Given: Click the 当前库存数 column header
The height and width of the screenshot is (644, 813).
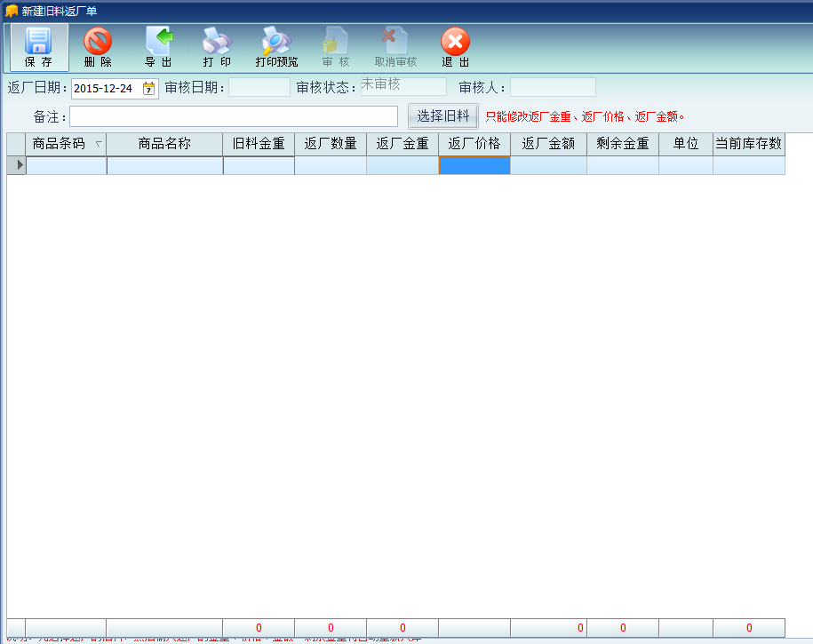Looking at the screenshot, I should coord(748,144).
